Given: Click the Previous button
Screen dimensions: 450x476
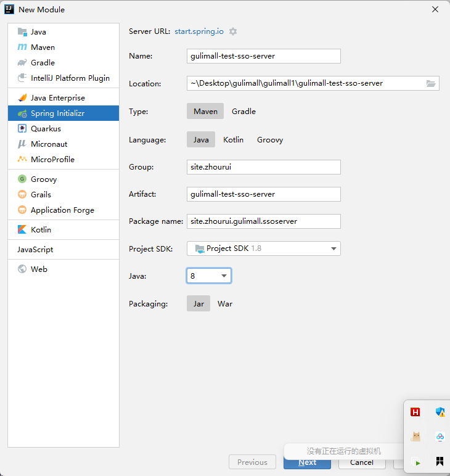Looking at the screenshot, I should pos(253,462).
